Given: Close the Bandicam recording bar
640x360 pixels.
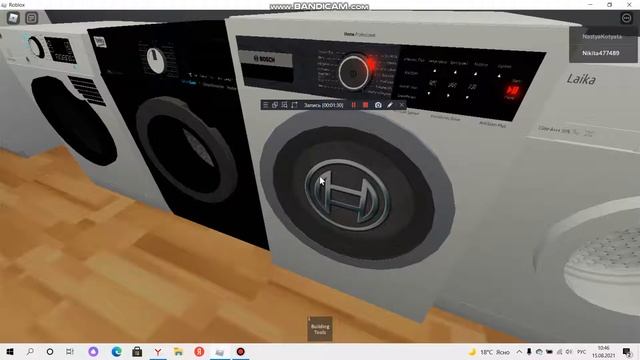Looking at the screenshot, I should (402, 105).
